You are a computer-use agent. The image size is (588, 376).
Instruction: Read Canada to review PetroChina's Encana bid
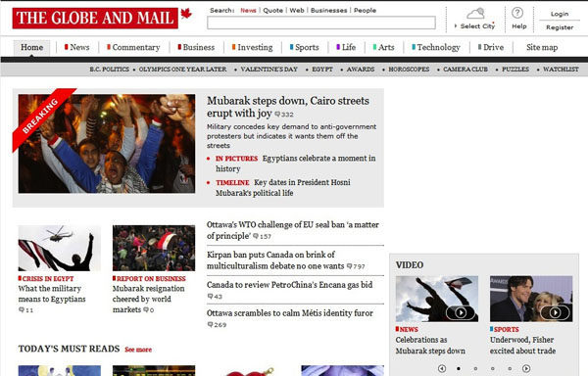tap(289, 285)
